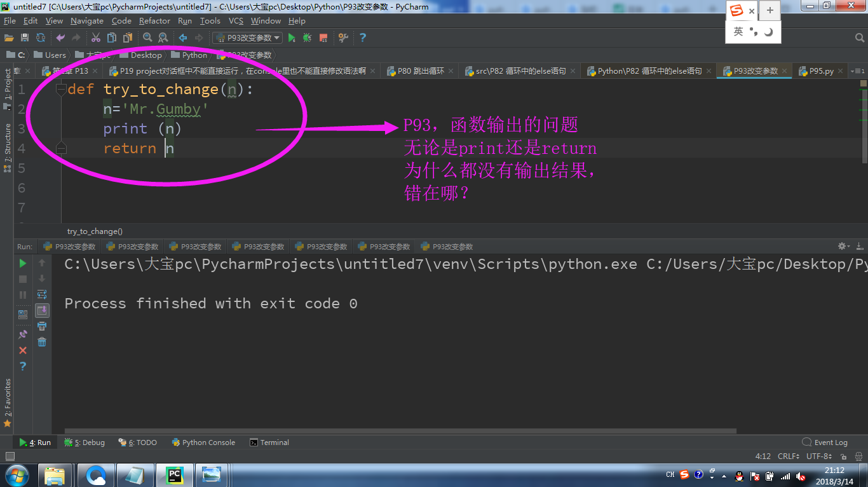Open the P93改变参数 run configuration dropdown

247,38
